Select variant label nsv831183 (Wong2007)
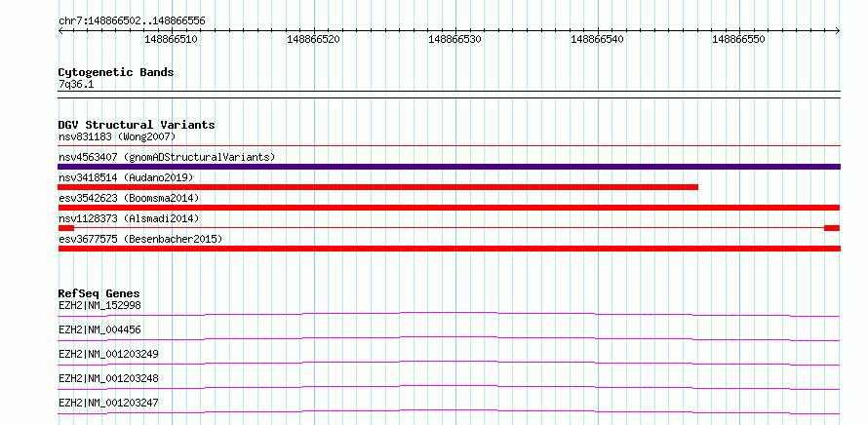Viewport: 868px width, 425px height. pos(117,136)
